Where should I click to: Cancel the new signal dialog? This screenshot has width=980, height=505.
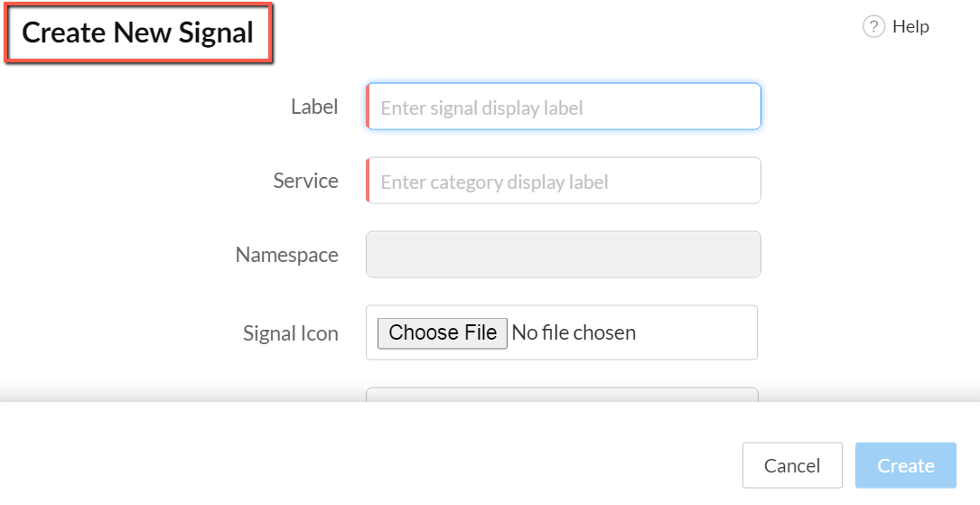coord(792,465)
